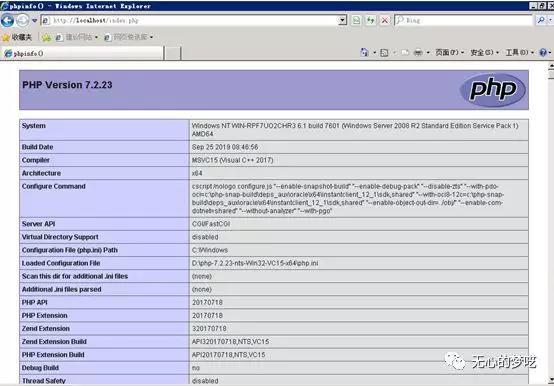
Task: Click the PHP logo image
Action: coord(493,90)
